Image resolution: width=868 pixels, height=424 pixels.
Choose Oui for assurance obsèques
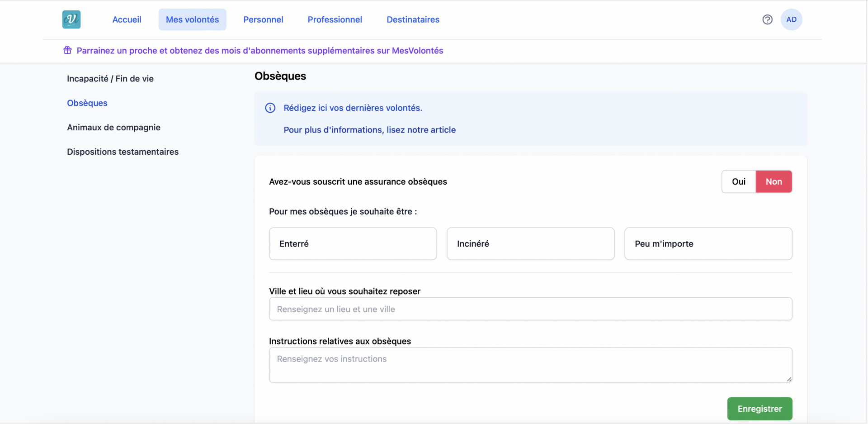[x=739, y=181]
